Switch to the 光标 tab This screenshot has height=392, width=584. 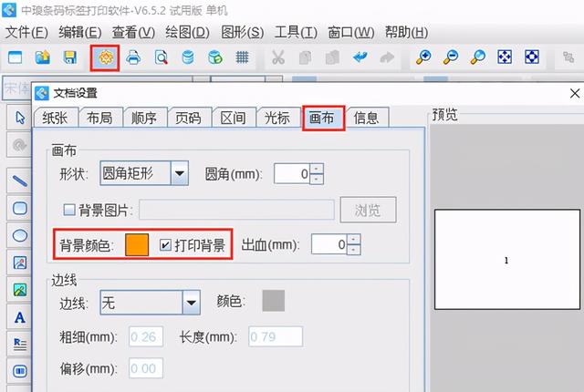point(277,118)
